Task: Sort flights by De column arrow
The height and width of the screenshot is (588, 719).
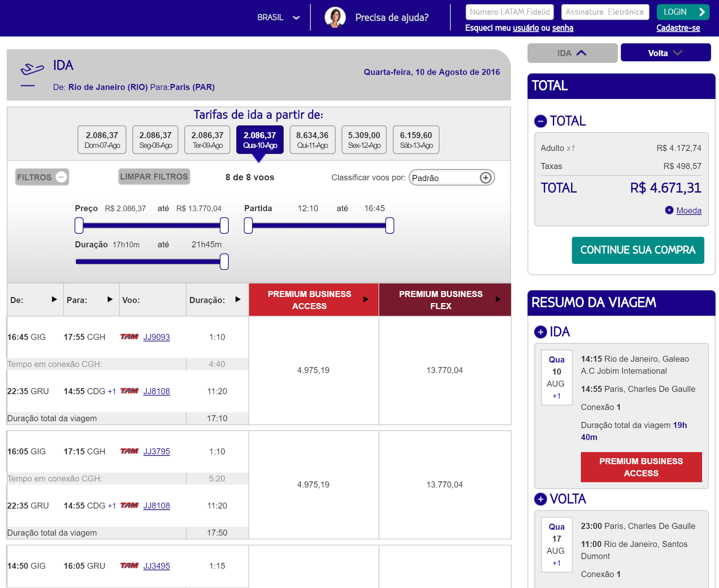Action: pos(54,299)
